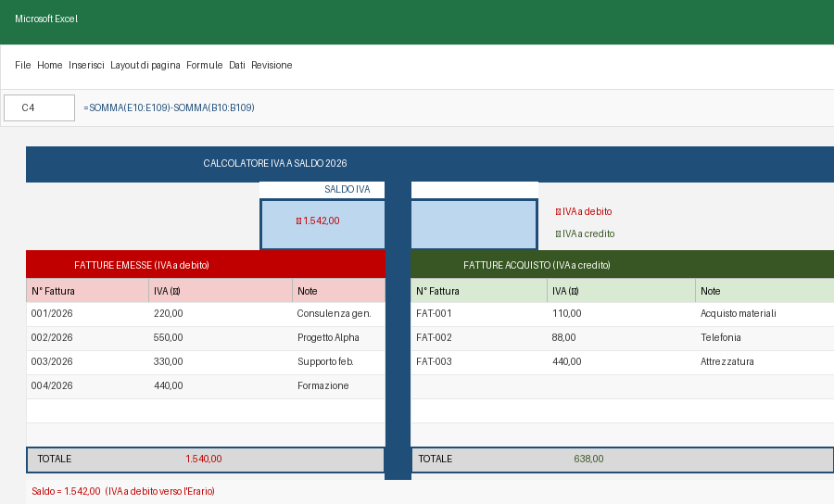Open the Inserisci tab

coord(86,65)
